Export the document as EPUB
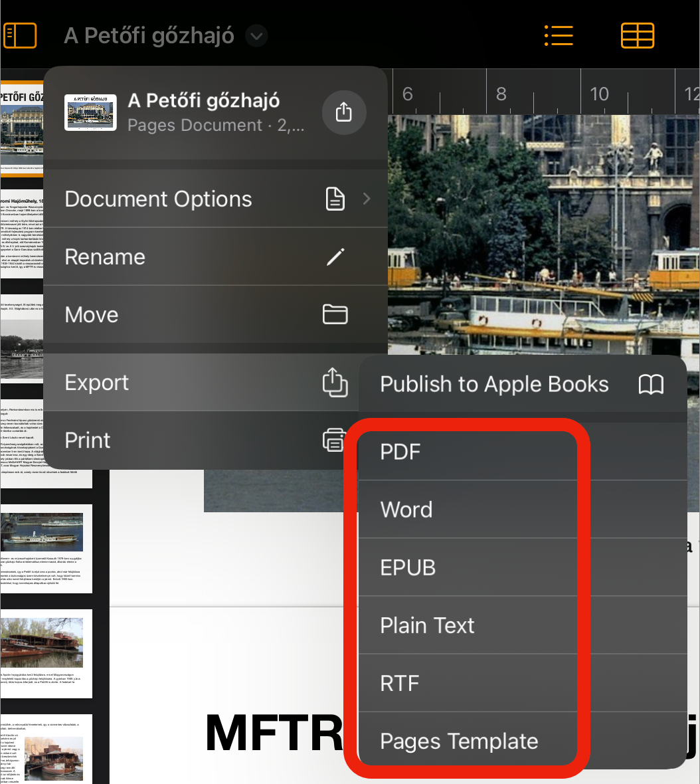 tap(523, 567)
